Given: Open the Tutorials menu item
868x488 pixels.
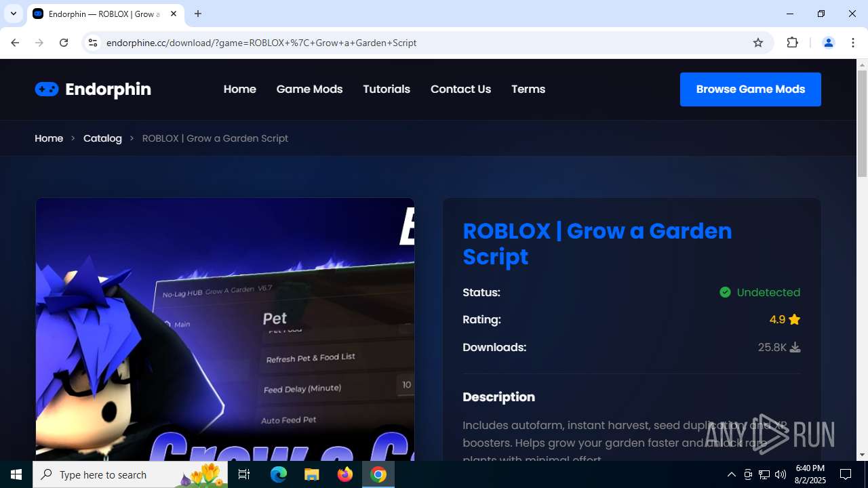Looking at the screenshot, I should tap(387, 89).
